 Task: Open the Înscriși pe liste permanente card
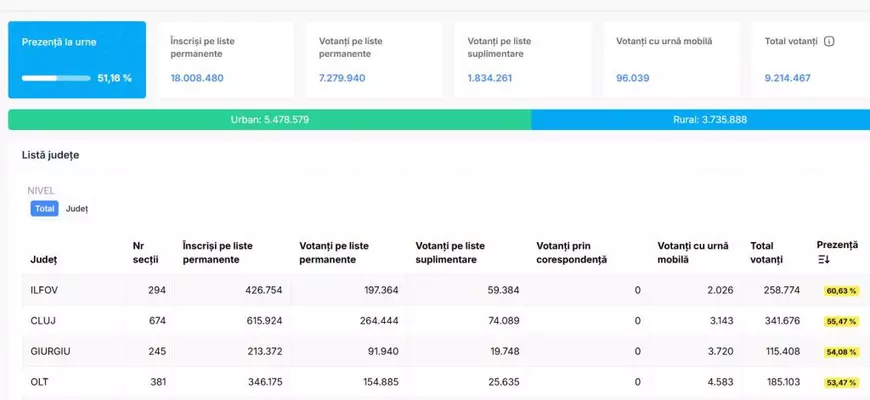[224, 60]
